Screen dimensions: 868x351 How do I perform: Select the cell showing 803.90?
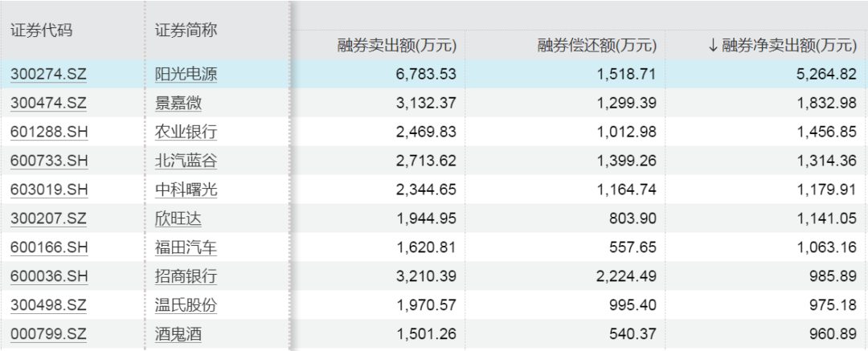pos(565,218)
